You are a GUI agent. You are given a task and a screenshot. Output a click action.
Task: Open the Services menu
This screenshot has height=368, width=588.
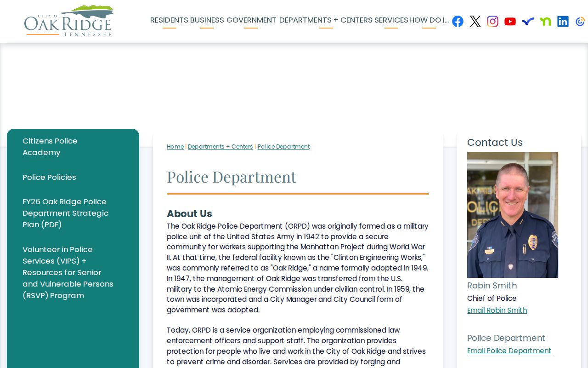pos(391,20)
